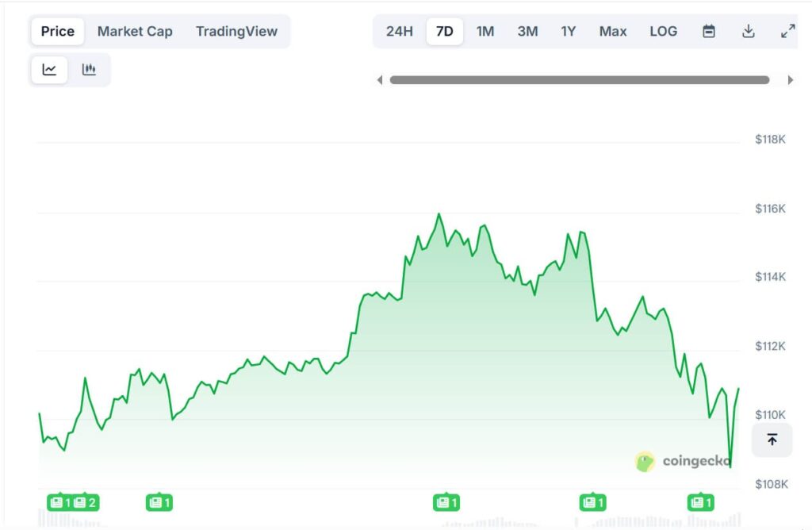Viewport: 812px width, 530px height.
Task: Switch to the candlestick chart icon
Action: 89,70
